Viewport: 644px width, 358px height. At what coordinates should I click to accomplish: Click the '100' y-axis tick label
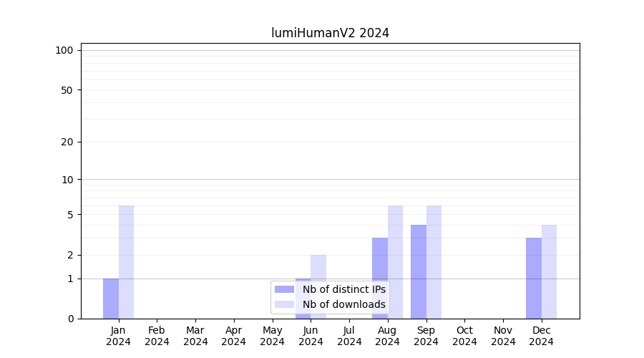(x=64, y=50)
